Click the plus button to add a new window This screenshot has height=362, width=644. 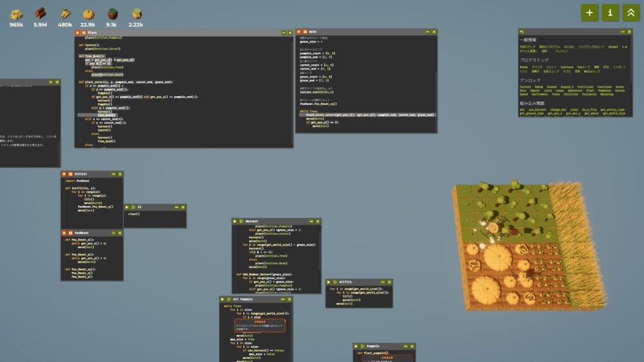[x=589, y=12]
